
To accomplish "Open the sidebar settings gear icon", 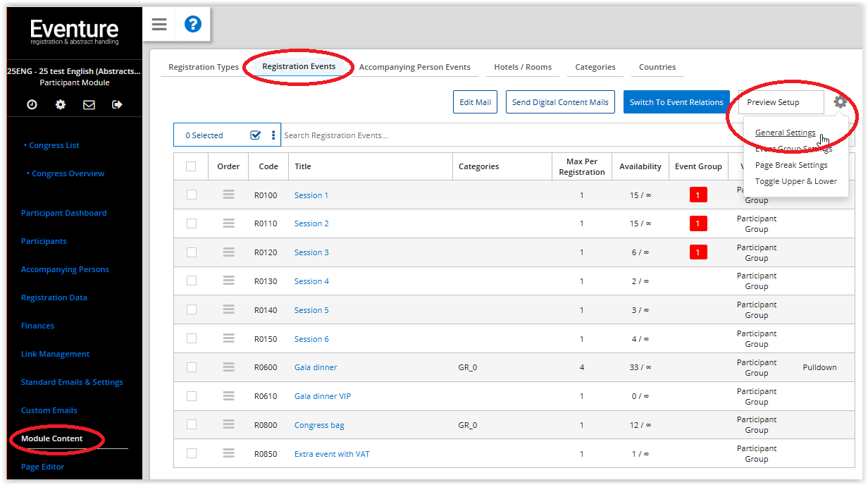I will coord(61,104).
